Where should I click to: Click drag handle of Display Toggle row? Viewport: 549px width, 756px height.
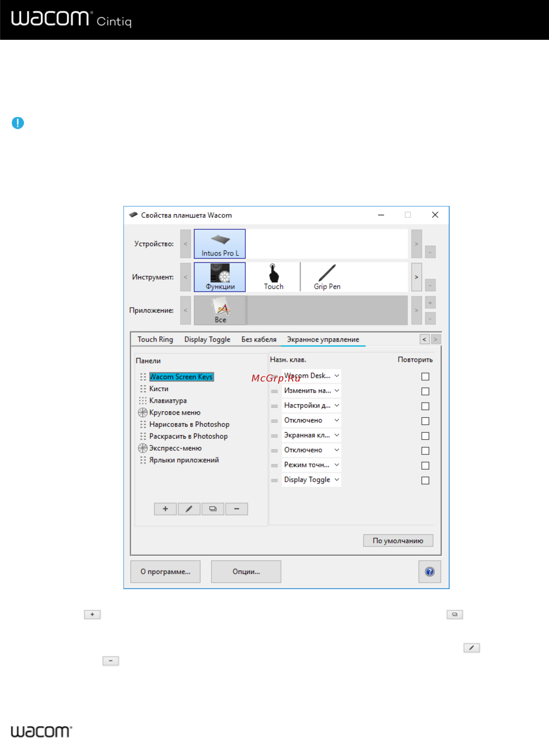274,480
